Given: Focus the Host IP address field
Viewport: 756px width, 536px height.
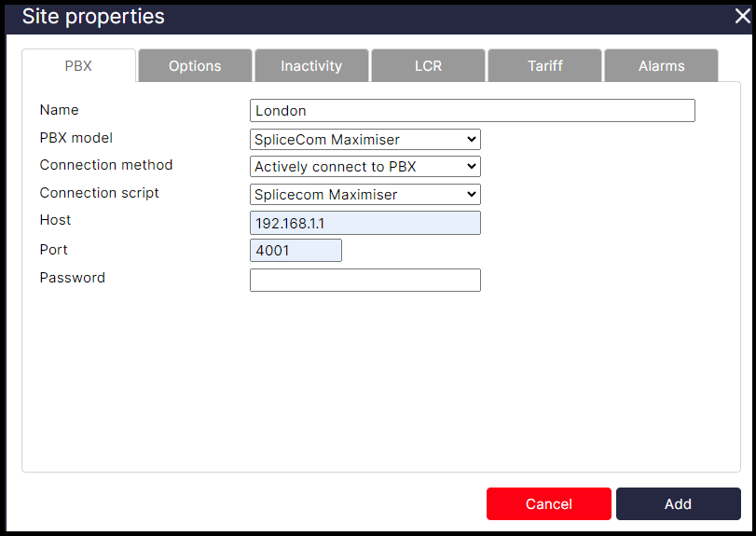Looking at the screenshot, I should pyautogui.click(x=364, y=223).
